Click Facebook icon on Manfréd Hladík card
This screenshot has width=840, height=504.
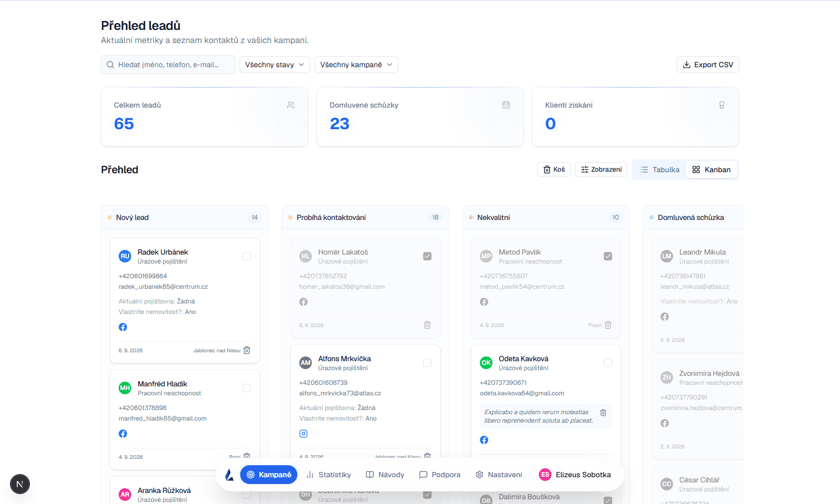pyautogui.click(x=123, y=434)
